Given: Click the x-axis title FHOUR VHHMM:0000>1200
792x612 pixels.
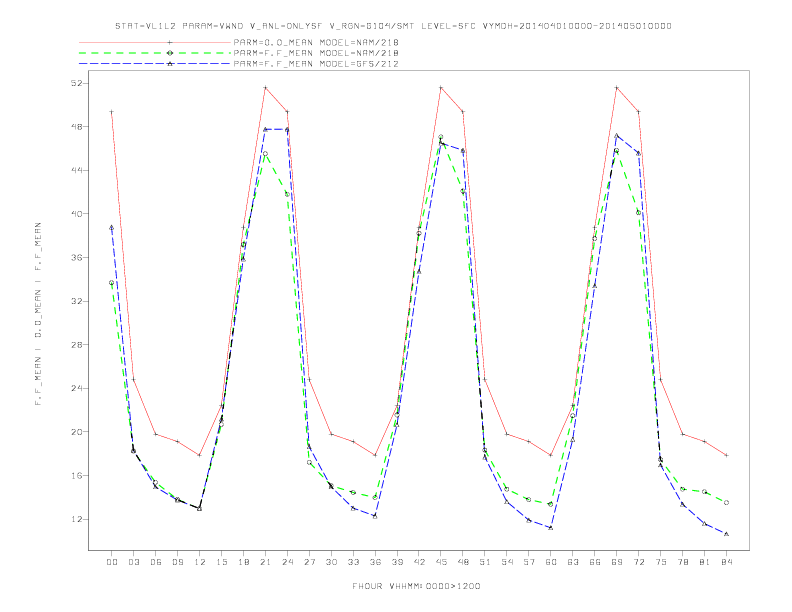Looking at the screenshot, I should click(416, 586).
